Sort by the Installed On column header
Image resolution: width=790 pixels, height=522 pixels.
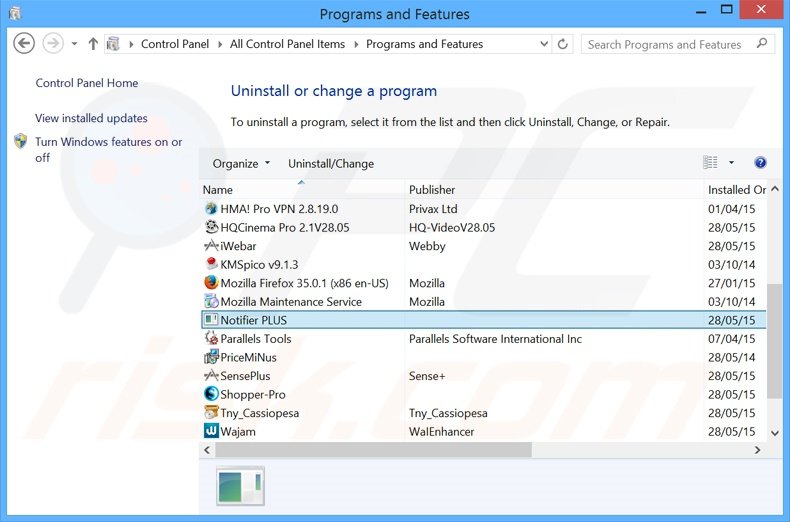pyautogui.click(x=736, y=190)
